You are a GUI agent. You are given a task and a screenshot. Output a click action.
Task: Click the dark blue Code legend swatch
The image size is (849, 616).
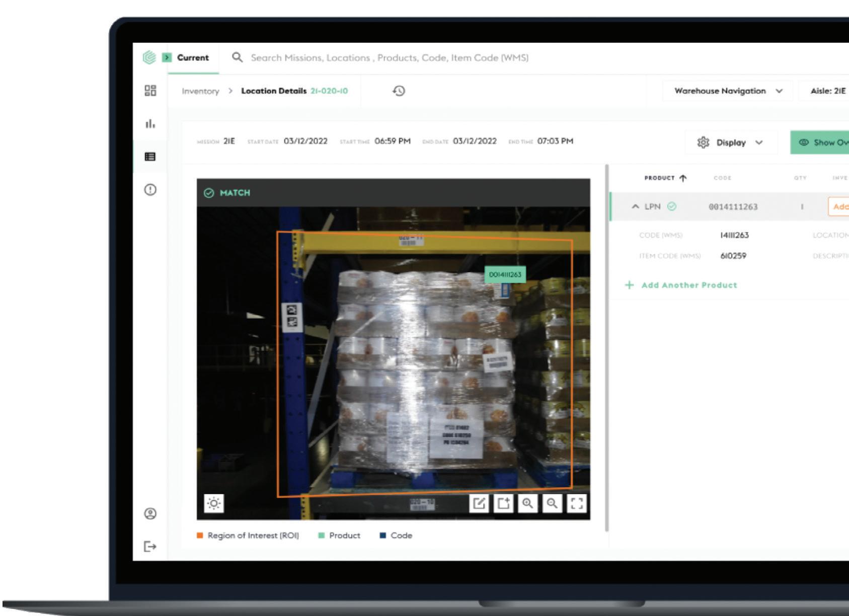coord(383,535)
